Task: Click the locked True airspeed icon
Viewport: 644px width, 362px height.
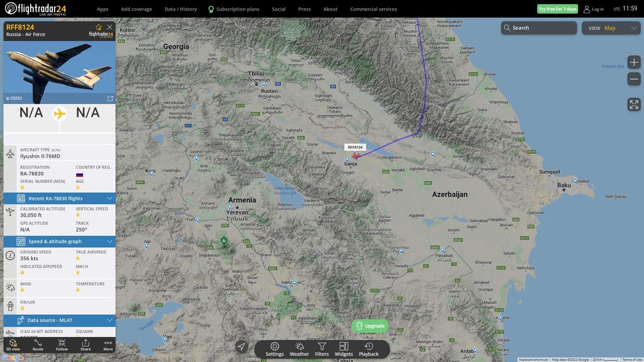Action: pos(77,258)
